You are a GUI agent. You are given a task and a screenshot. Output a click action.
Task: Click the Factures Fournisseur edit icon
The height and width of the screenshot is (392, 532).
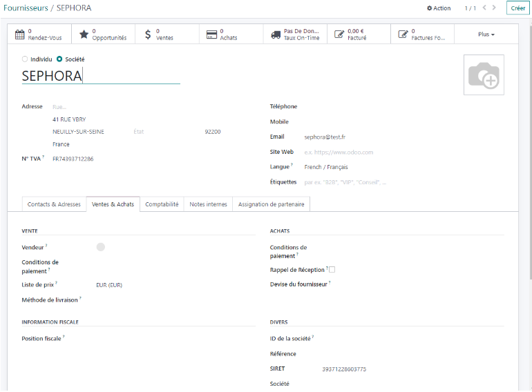tap(403, 35)
